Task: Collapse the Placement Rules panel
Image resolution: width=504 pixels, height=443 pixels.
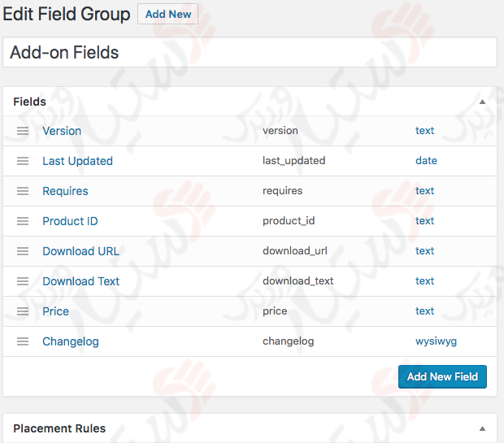Action: [x=482, y=428]
